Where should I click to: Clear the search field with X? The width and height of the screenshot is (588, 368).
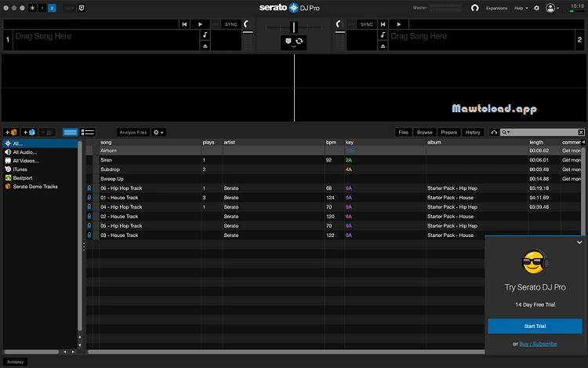coord(581,132)
